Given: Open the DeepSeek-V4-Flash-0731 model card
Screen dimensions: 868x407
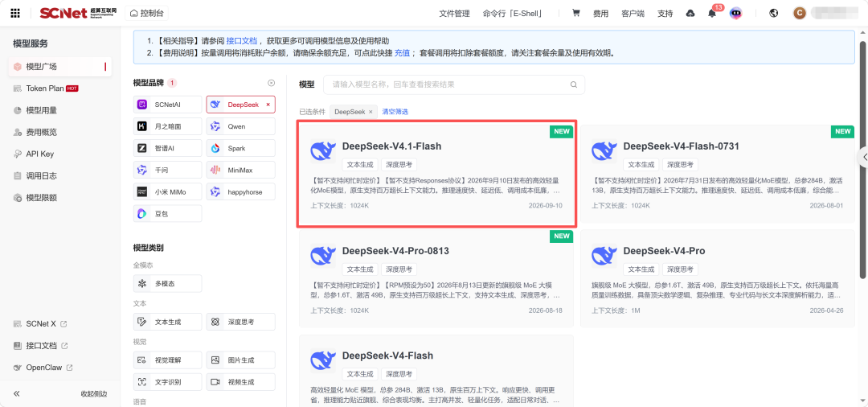Looking at the screenshot, I should tap(718, 174).
